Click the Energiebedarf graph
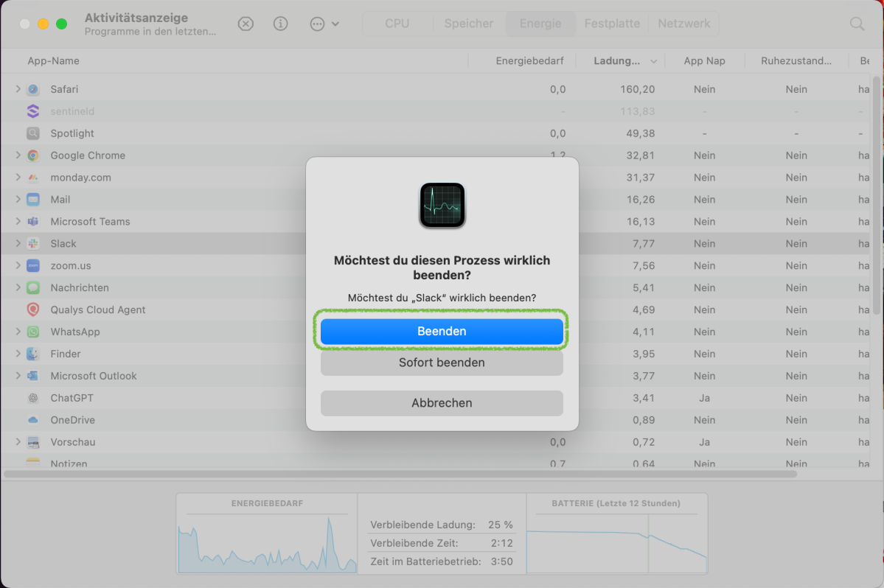This screenshot has width=884, height=588. tap(267, 544)
